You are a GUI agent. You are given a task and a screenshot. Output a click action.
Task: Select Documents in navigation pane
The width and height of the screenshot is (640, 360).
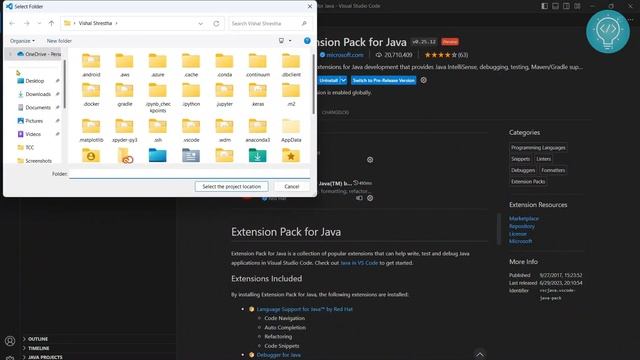(38, 107)
